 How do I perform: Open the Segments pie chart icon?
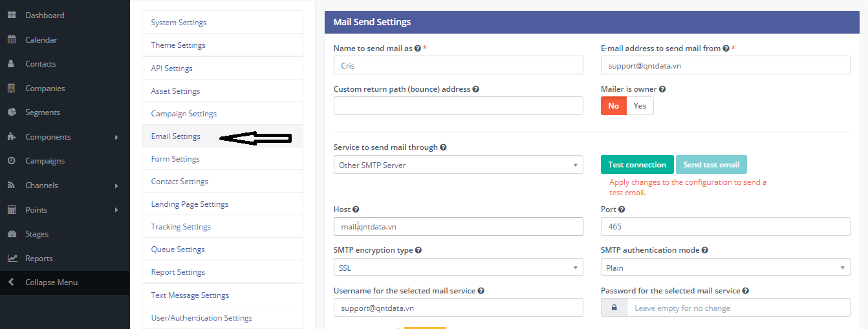pos(12,112)
